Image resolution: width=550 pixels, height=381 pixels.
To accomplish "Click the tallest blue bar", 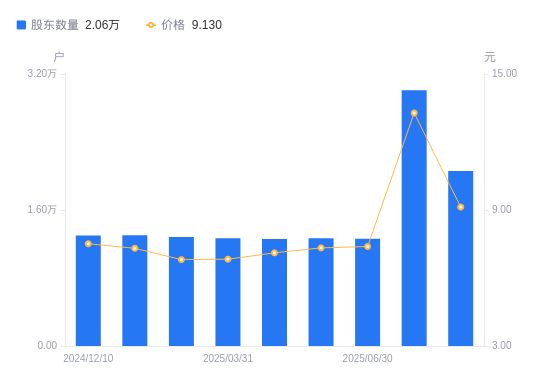I will click(414, 218).
